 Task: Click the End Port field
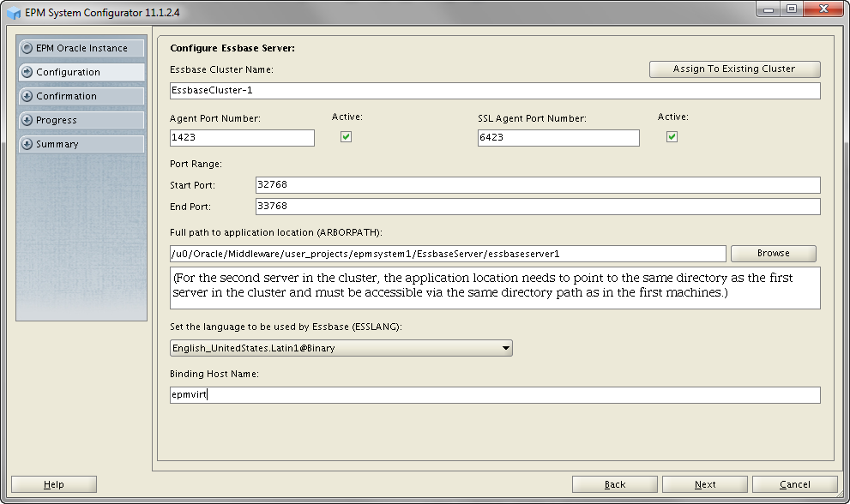tap(538, 207)
